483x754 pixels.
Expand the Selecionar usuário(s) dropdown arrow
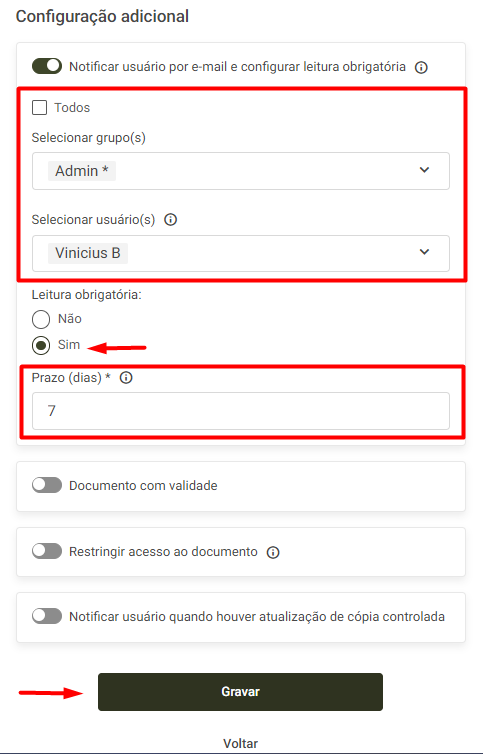tap(424, 252)
